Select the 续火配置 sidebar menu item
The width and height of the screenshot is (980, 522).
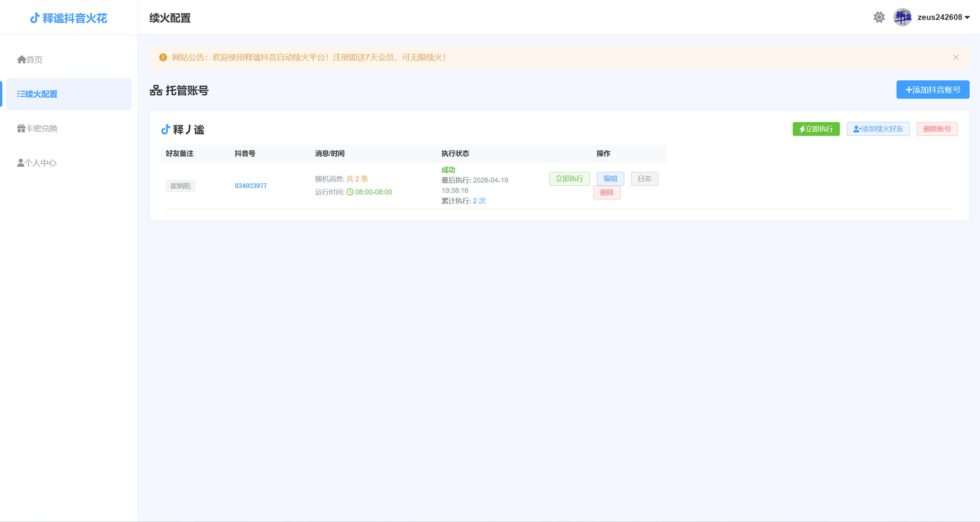coord(69,94)
